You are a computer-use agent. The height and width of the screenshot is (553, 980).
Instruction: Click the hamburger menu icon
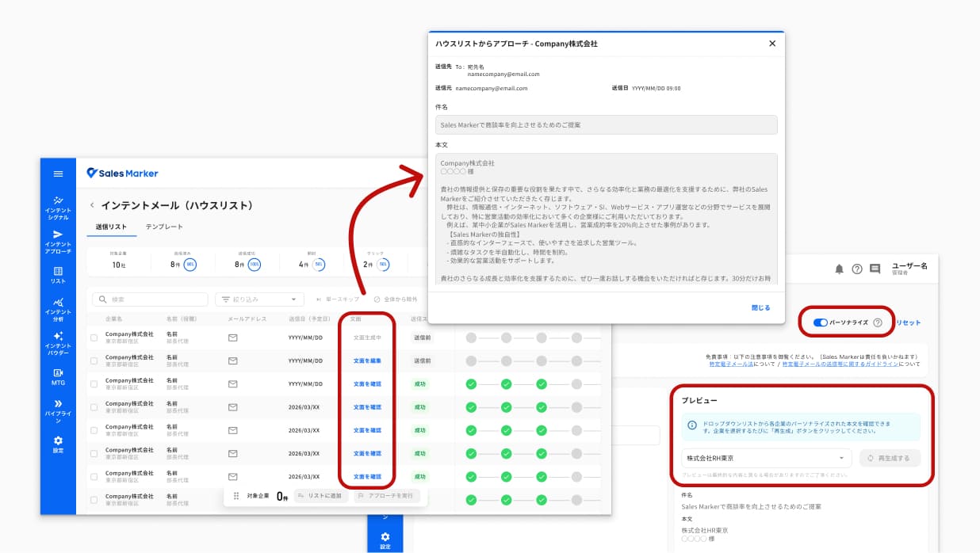point(58,174)
